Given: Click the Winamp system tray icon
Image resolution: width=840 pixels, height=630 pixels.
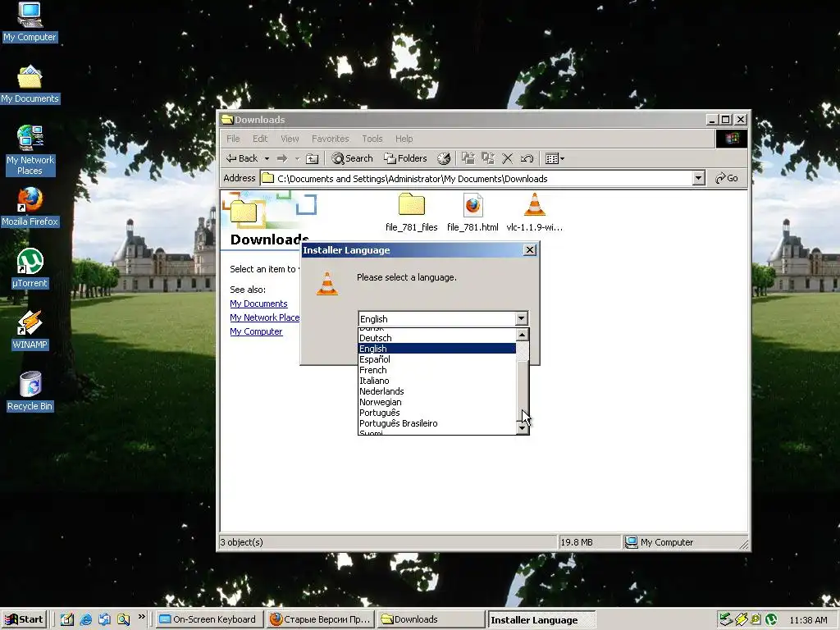Looking at the screenshot, I should pyautogui.click(x=741, y=620).
